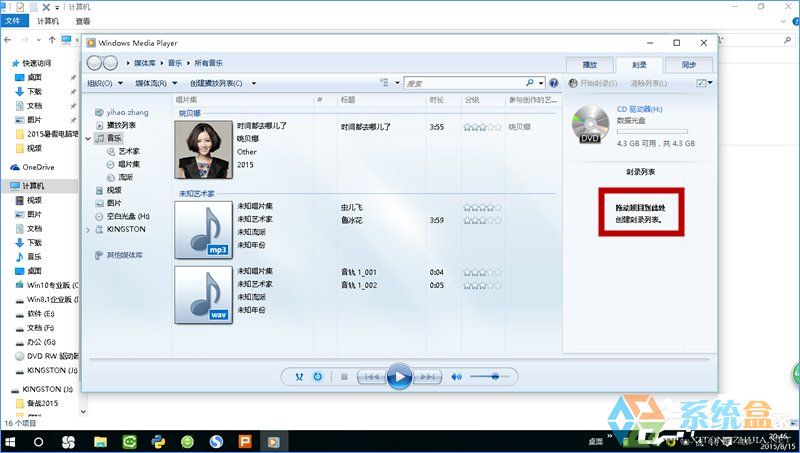This screenshot has width=800, height=453.
Task: Click the DVD disc icon
Action: tap(590, 124)
